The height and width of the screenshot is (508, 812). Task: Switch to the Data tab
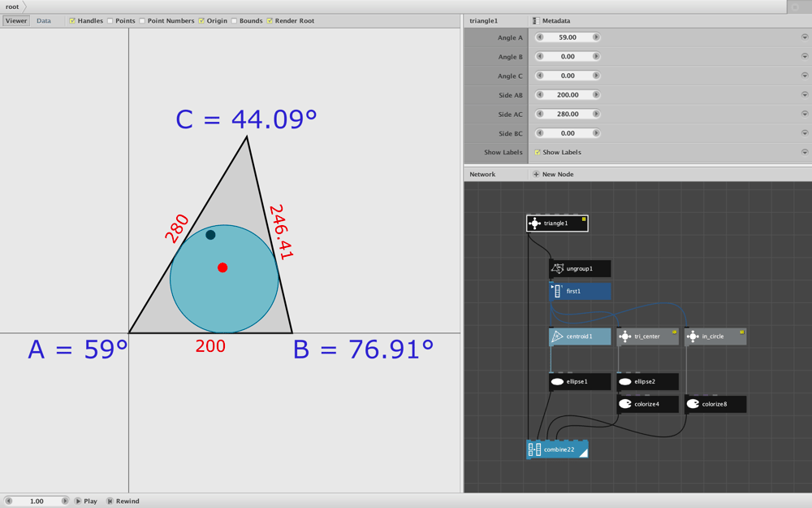coord(44,21)
